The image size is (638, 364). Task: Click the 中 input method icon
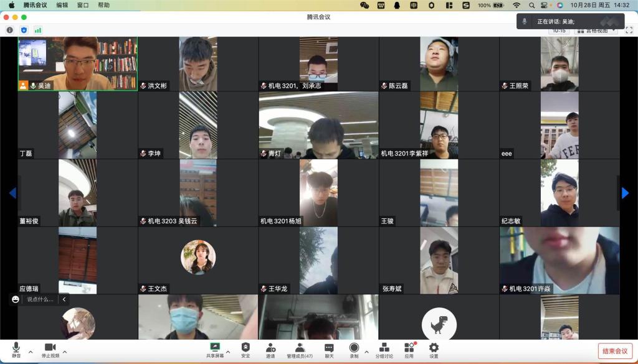click(414, 5)
